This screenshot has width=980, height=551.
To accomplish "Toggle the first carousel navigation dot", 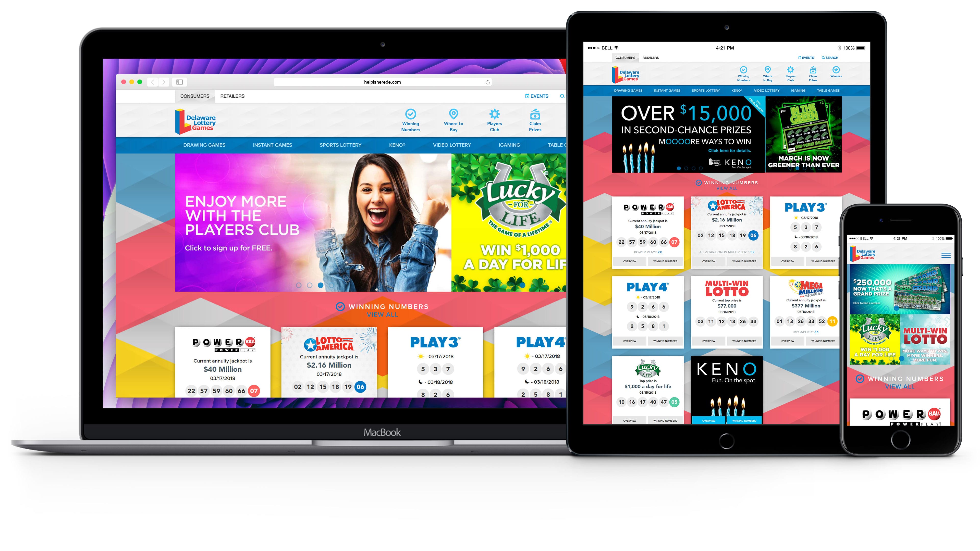I will pyautogui.click(x=298, y=285).
